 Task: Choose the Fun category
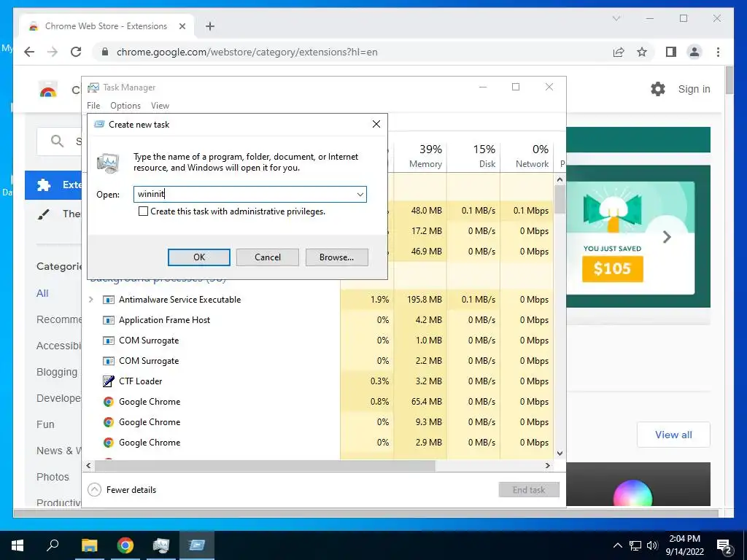click(x=45, y=424)
